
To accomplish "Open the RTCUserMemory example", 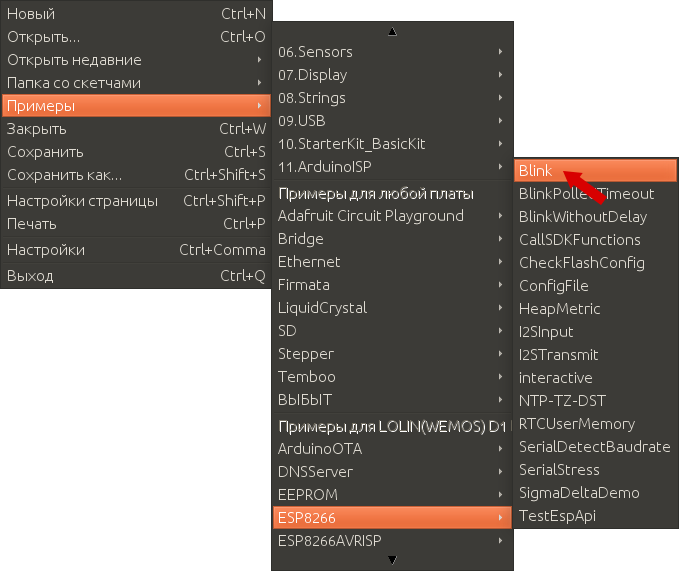I will coord(595,423).
